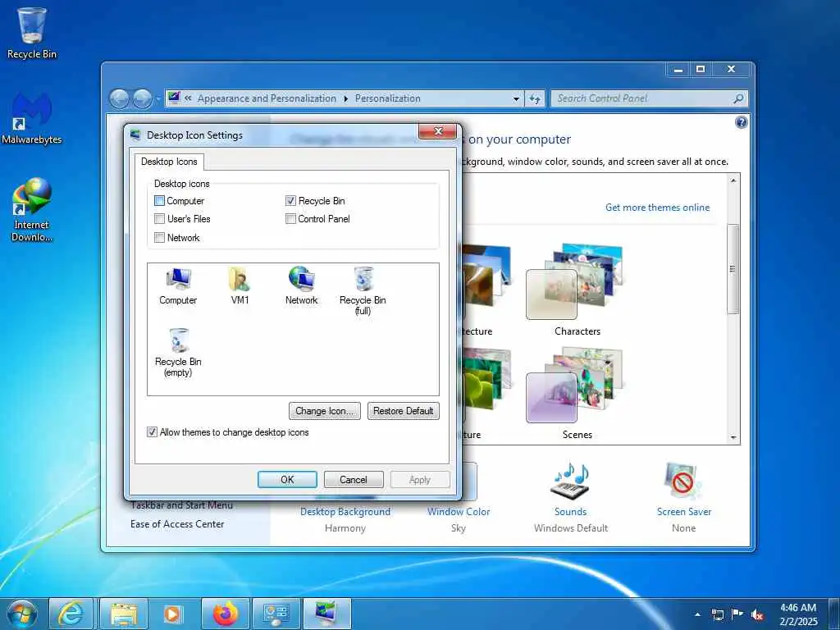The height and width of the screenshot is (630, 840).
Task: Uncheck the Recycle Bin checkbox
Action: click(x=290, y=201)
